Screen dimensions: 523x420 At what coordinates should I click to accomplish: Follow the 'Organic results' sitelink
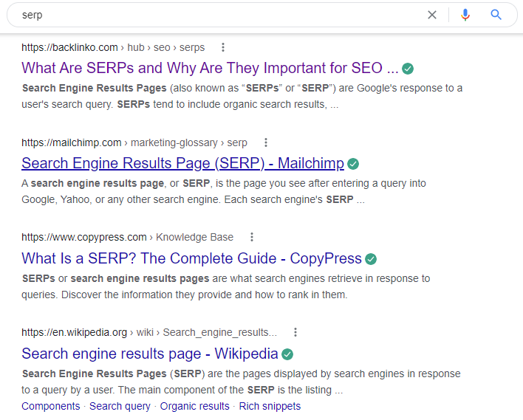tap(195, 406)
